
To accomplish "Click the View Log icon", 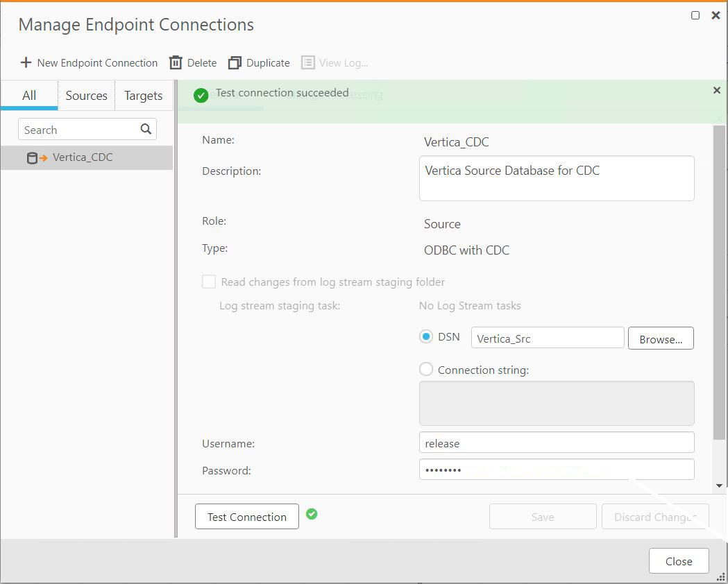I will click(x=308, y=62).
